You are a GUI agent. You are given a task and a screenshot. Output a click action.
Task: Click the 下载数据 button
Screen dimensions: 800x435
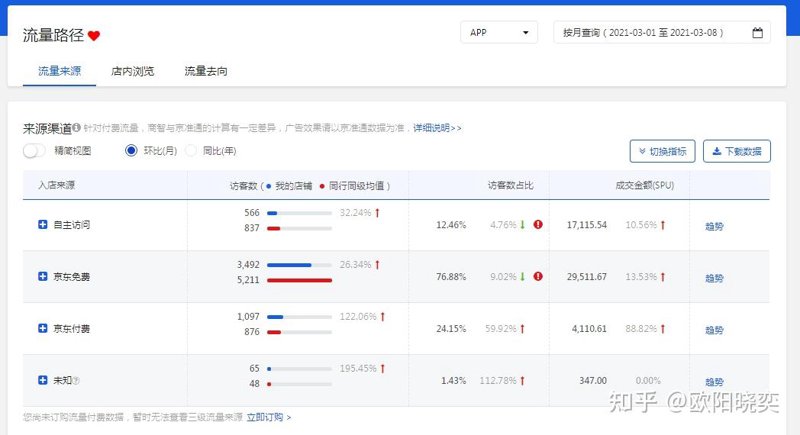(x=737, y=151)
